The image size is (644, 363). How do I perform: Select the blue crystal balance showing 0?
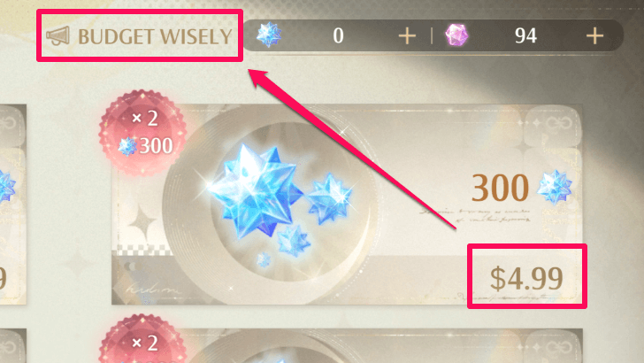click(x=338, y=35)
